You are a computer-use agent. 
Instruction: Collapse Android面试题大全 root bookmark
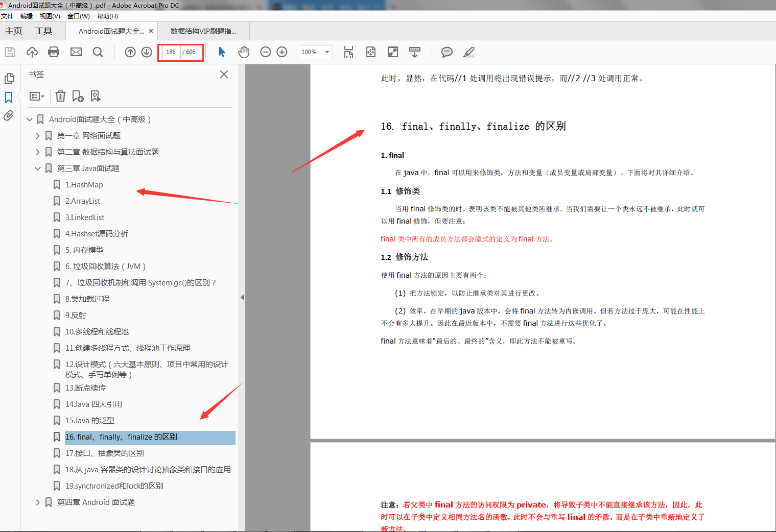[x=30, y=119]
